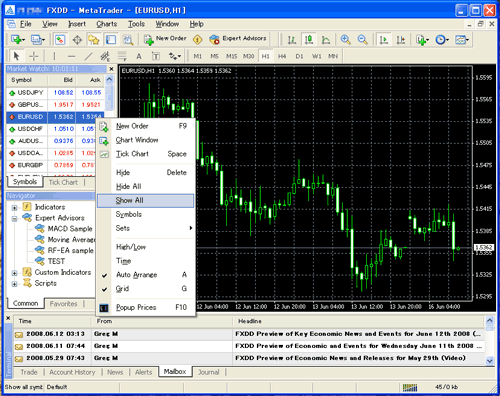500x396 pixels.
Task: Open the Account History terminal tab
Action: 72,372
